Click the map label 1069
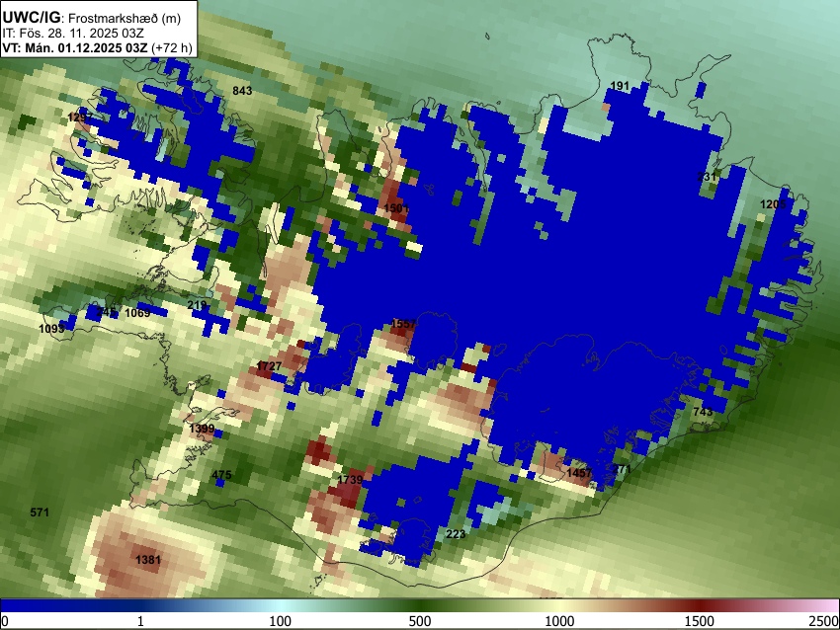 [x=137, y=313]
